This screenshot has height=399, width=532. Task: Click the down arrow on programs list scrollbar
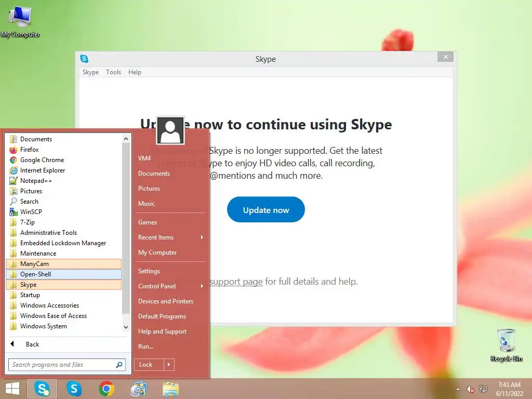(x=126, y=327)
